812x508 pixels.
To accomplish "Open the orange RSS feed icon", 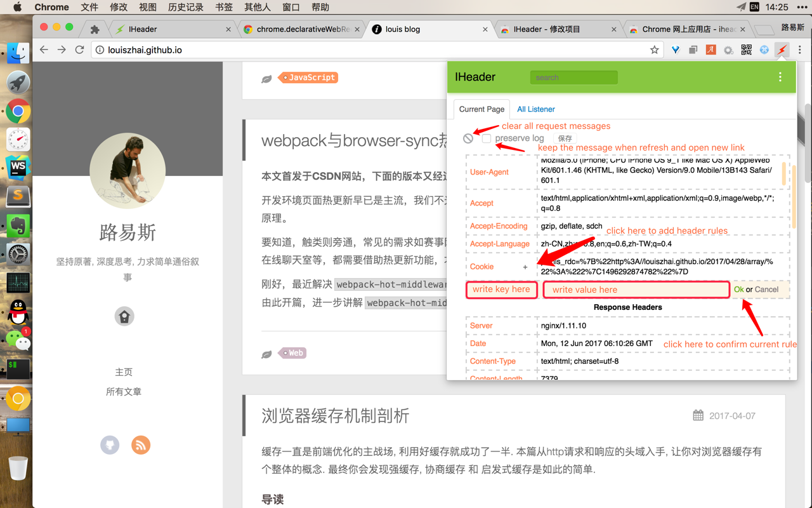I will [141, 445].
